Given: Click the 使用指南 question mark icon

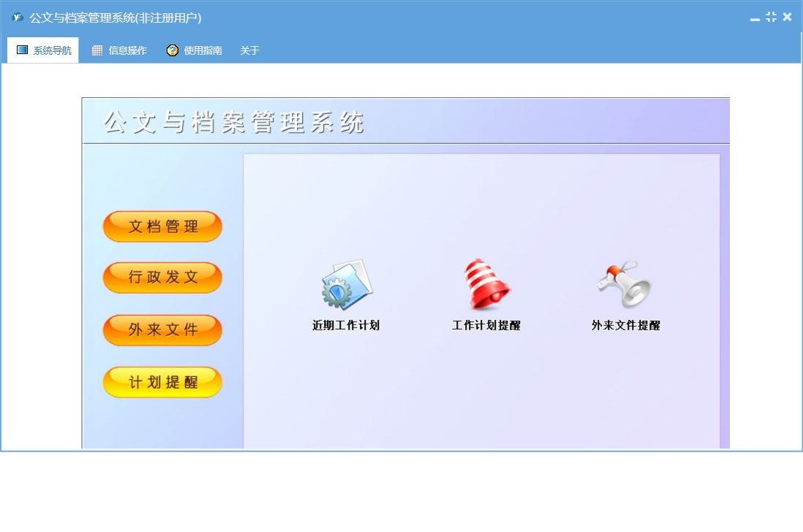Looking at the screenshot, I should pyautogui.click(x=172, y=50).
